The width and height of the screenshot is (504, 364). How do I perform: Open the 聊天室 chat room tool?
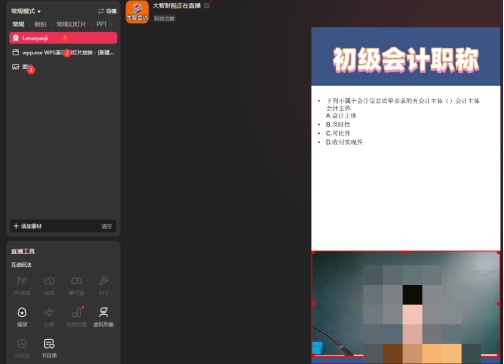pyautogui.click(x=76, y=286)
